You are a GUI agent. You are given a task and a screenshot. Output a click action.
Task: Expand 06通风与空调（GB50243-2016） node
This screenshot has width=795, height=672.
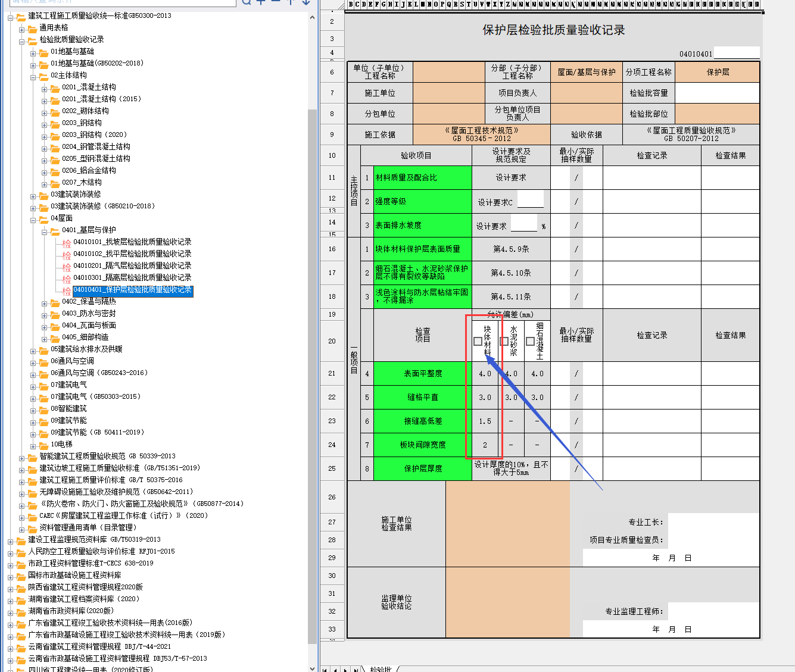[33, 375]
